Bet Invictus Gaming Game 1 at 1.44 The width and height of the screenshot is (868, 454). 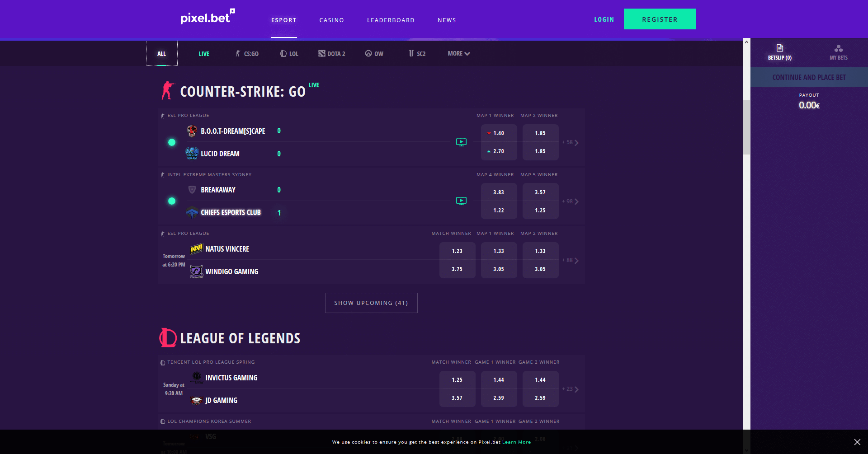coord(499,380)
